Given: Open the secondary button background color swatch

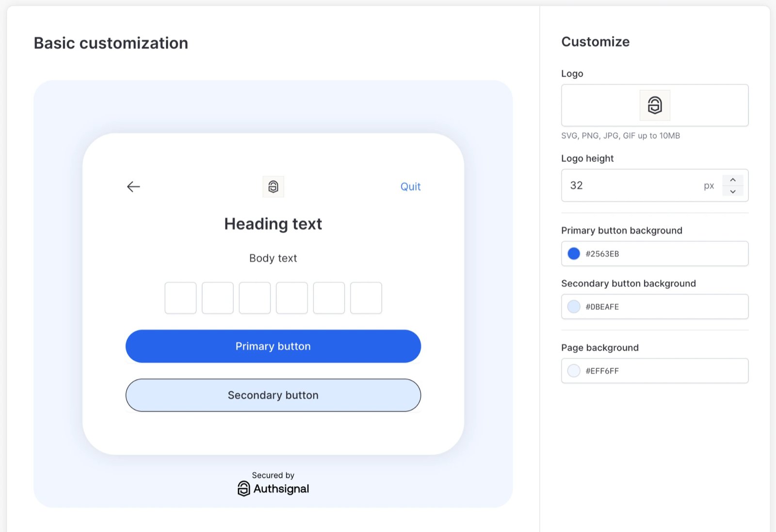Looking at the screenshot, I should (574, 306).
